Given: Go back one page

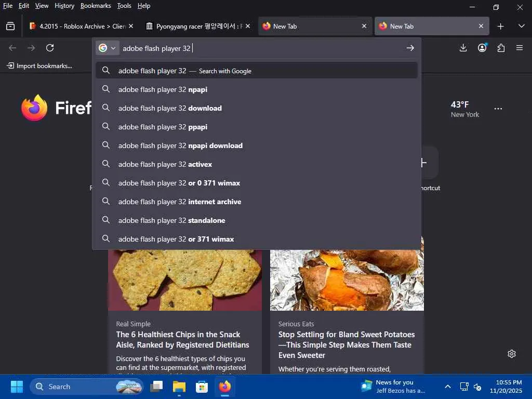Looking at the screenshot, I should tap(12, 48).
